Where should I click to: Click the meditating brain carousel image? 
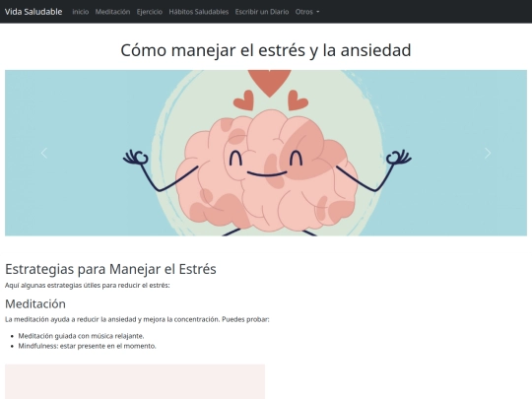[266, 153]
